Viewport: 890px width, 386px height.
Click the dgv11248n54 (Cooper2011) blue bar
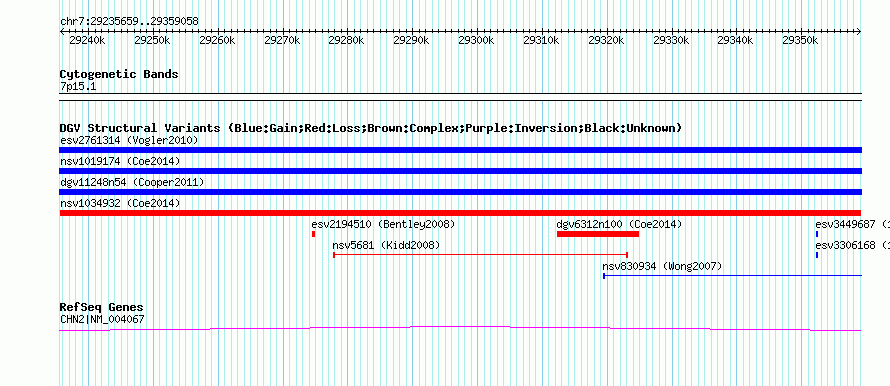coord(460,192)
